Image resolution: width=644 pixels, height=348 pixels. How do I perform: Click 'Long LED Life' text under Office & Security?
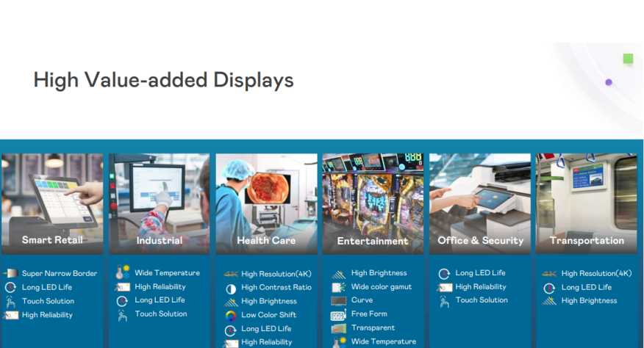480,273
